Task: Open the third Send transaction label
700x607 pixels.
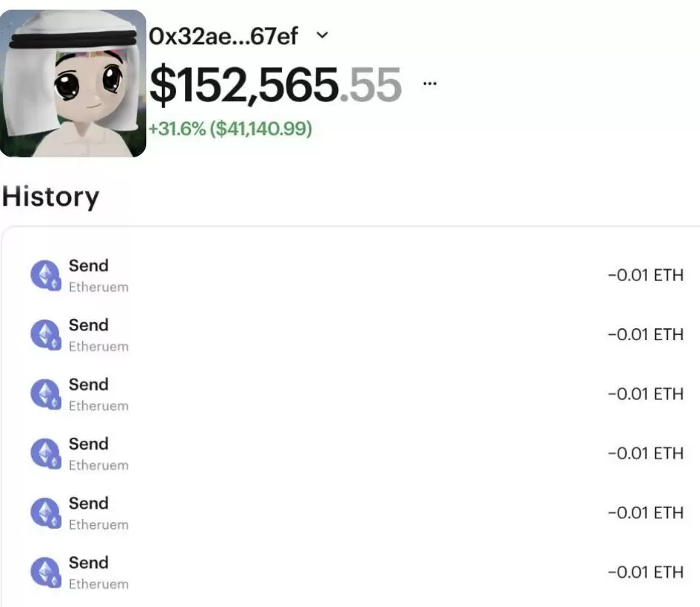Action: pos(88,385)
